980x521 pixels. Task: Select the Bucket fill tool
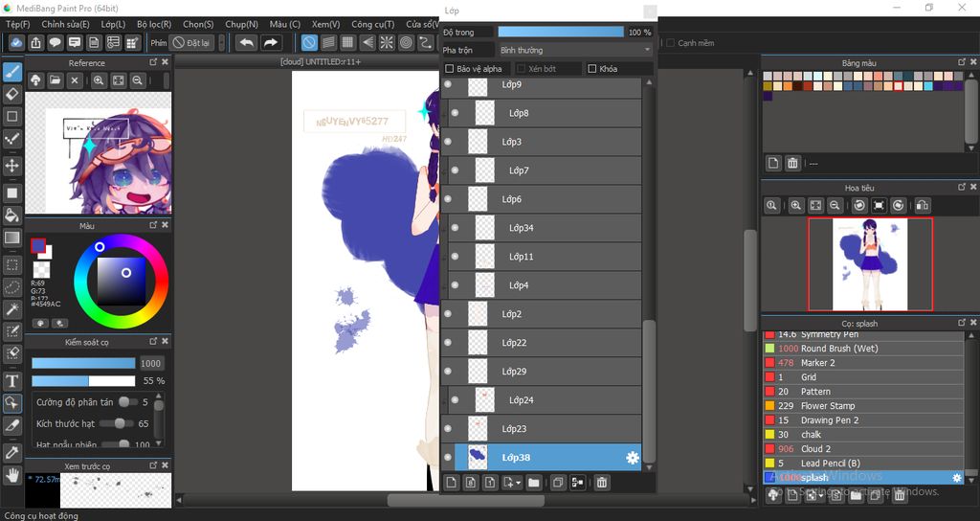[x=11, y=215]
